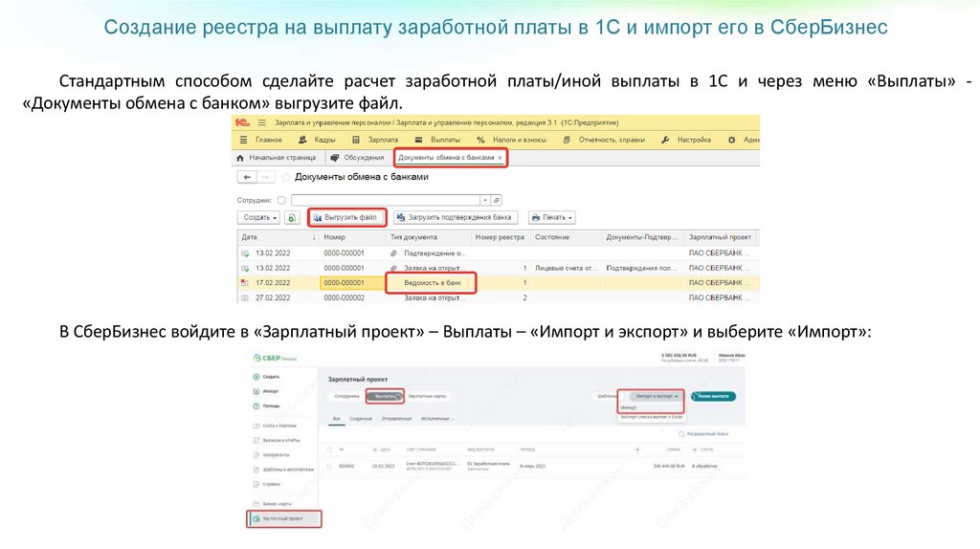Open Зарплатный проект sidebar item

pyautogui.click(x=283, y=518)
